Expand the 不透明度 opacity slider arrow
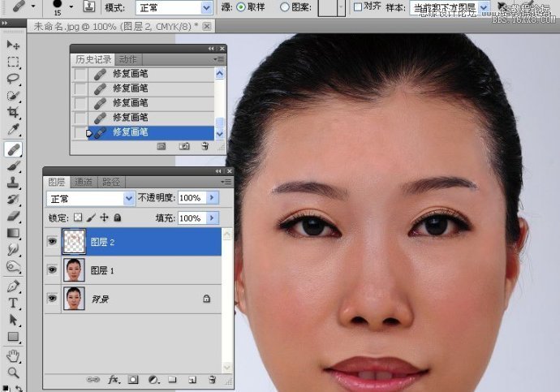The width and height of the screenshot is (560, 392). pyautogui.click(x=213, y=198)
